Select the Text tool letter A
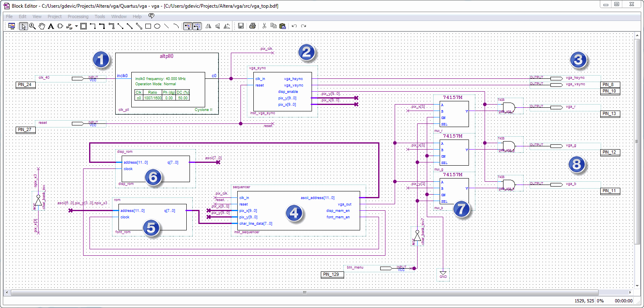This screenshot has height=308, width=644. pos(51,26)
